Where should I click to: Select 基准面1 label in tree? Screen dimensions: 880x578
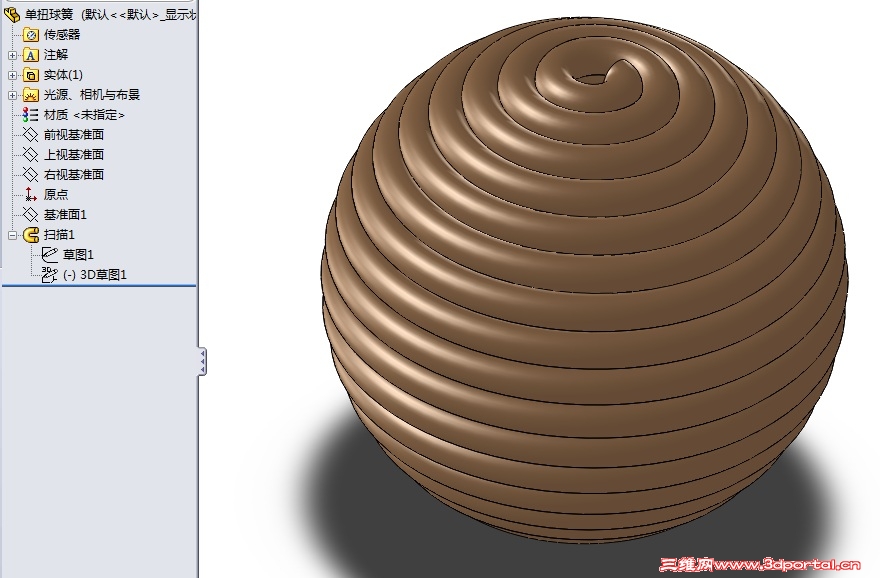click(x=65, y=214)
